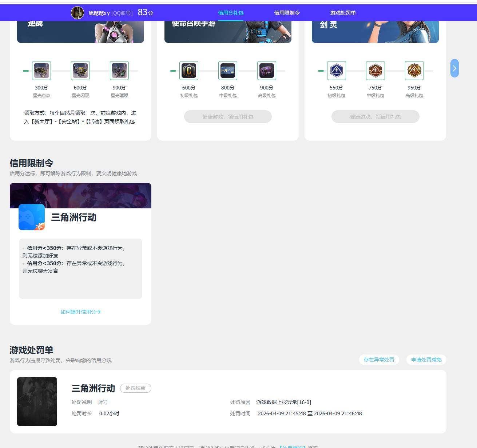Open the 如何提升信用分 link
Screen dimensions: 477x448
click(x=80, y=312)
